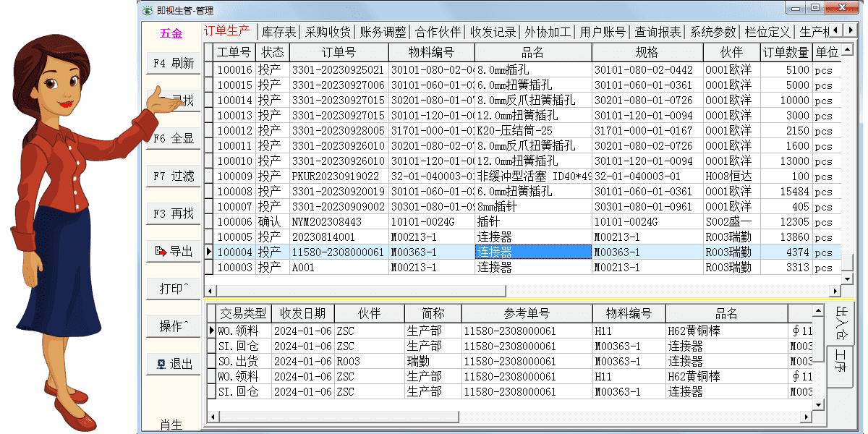
Task: Click the eye app icon in title bar
Action: point(148,10)
